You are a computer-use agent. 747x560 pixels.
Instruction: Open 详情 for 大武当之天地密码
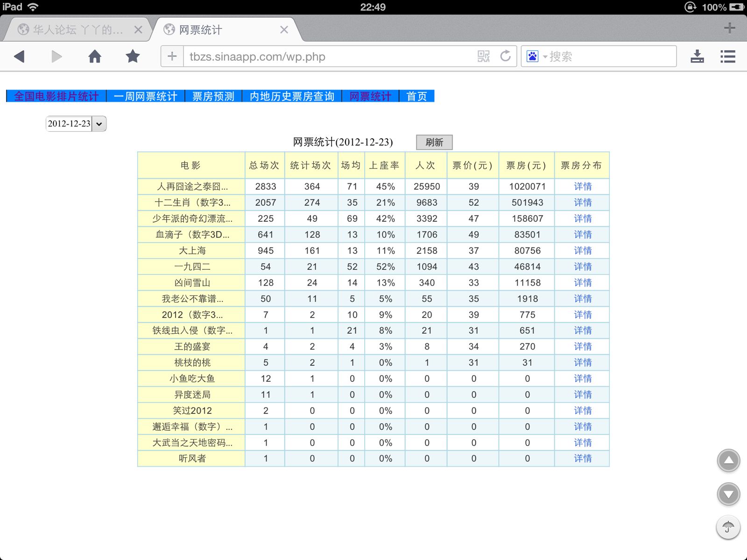[x=583, y=442]
